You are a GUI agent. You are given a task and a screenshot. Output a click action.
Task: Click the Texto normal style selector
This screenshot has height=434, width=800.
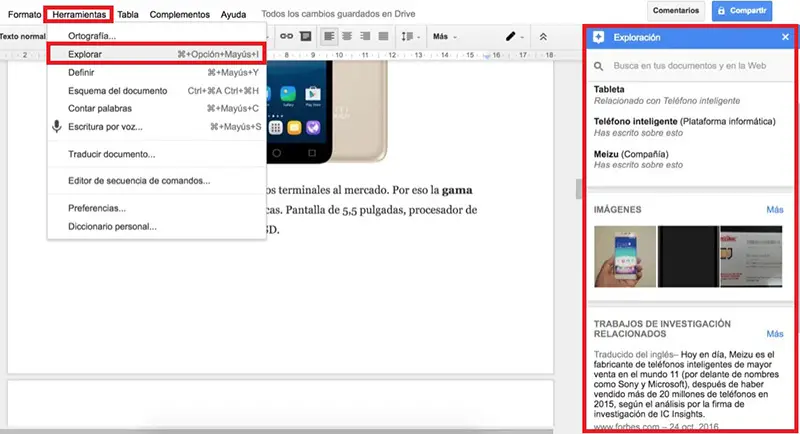pyautogui.click(x=23, y=36)
